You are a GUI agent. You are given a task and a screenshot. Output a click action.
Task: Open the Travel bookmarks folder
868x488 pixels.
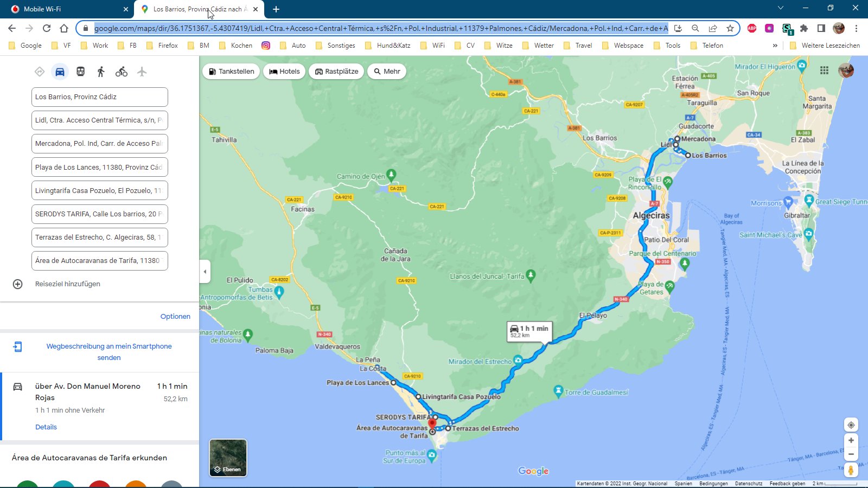point(578,46)
